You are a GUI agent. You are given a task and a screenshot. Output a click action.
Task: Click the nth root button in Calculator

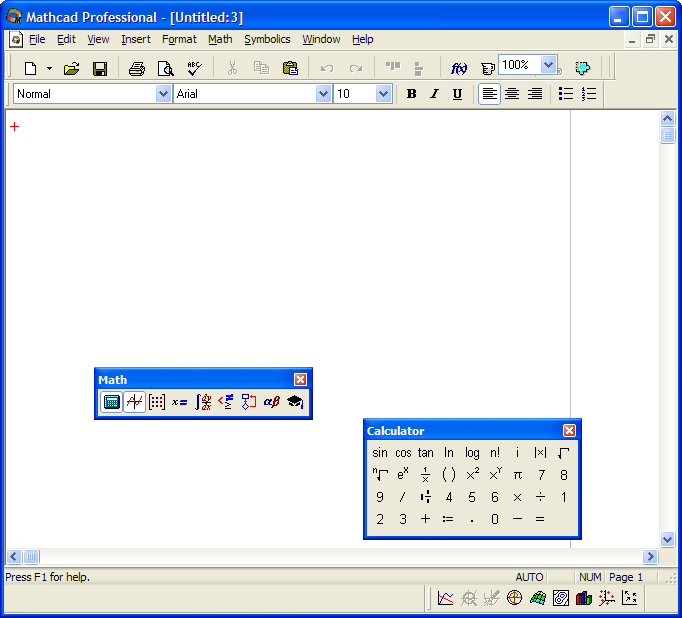coord(380,475)
